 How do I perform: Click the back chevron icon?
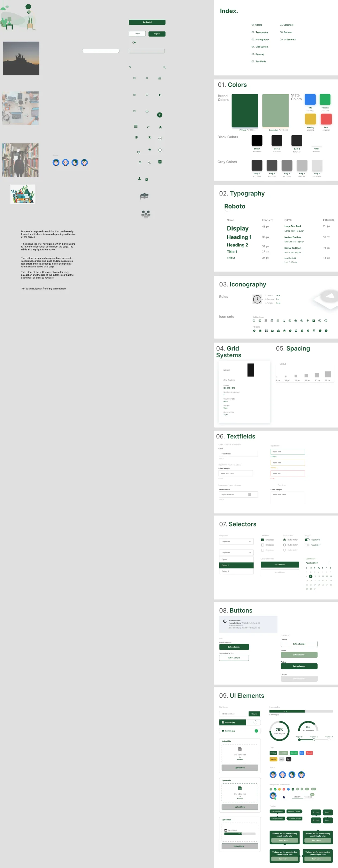(x=130, y=67)
